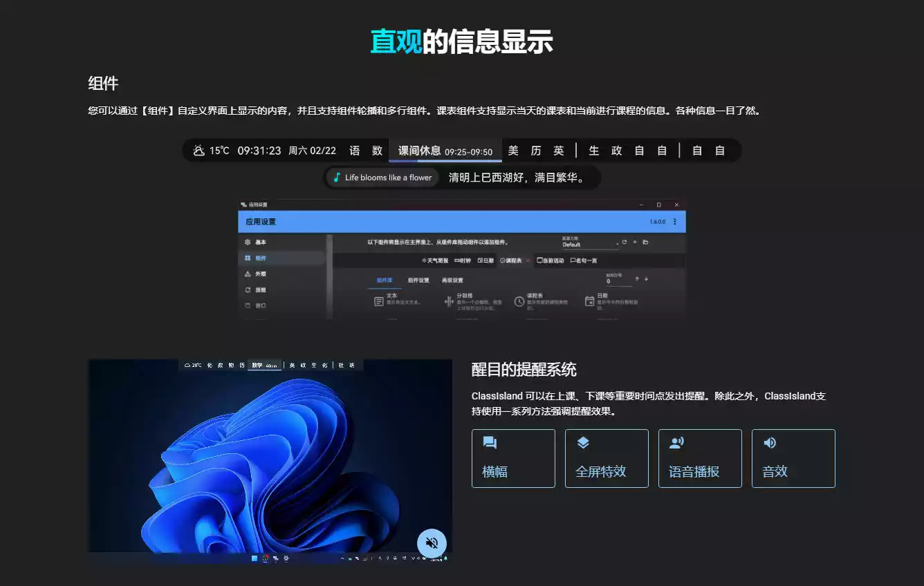Image resolution: width=924 pixels, height=586 pixels.
Task: Click the 醒目的提醒系统 heading
Action: [x=524, y=370]
